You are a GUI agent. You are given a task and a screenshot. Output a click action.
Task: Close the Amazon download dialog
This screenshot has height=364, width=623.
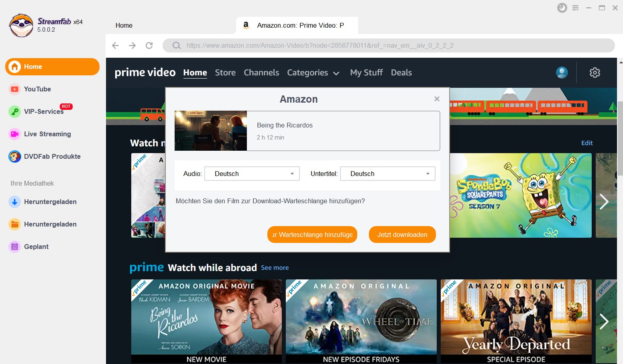pos(437,99)
